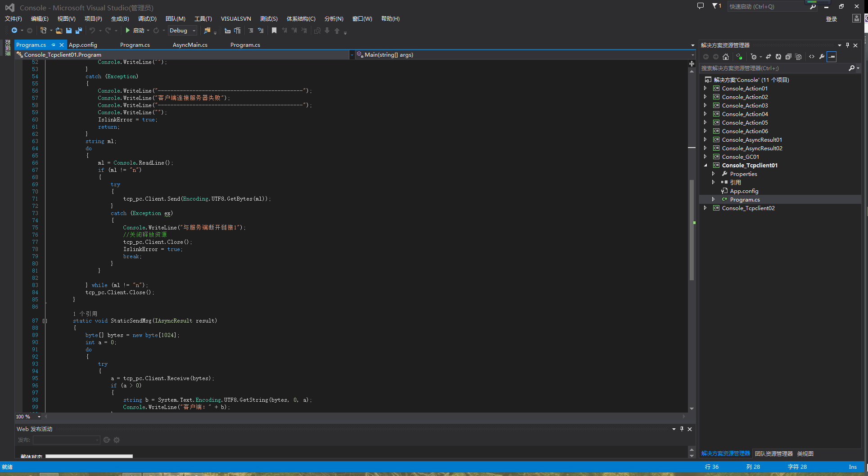The height and width of the screenshot is (476, 868).
Task: Click the Collapse All icon in Solution Explorer
Action: [788, 57]
